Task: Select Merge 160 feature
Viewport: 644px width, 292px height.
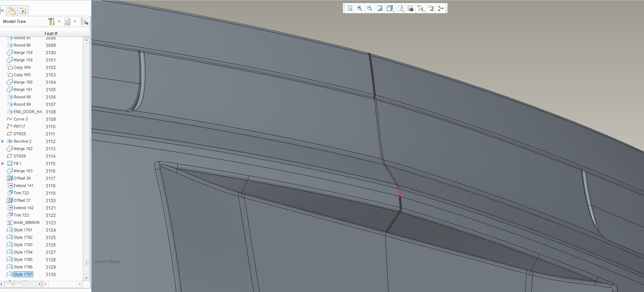Action: pos(23,82)
